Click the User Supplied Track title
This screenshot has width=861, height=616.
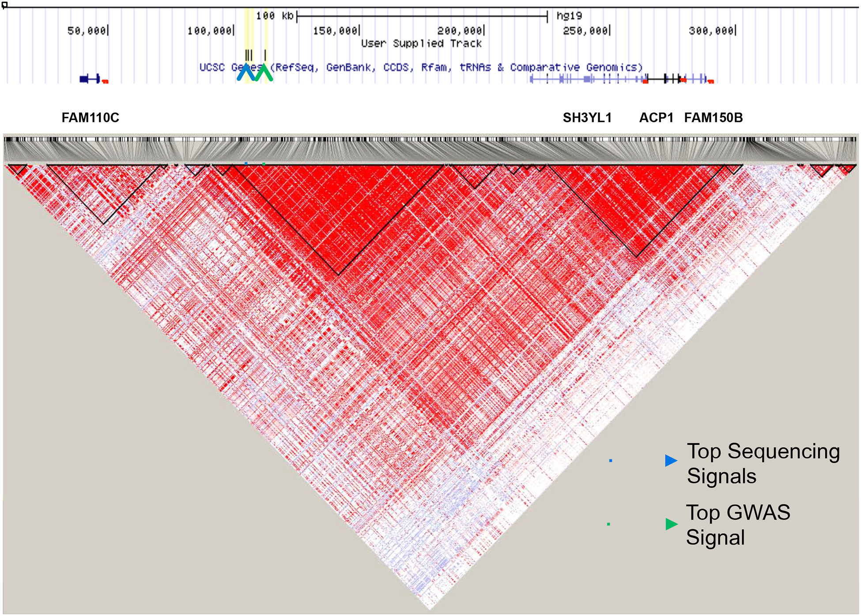(x=421, y=43)
